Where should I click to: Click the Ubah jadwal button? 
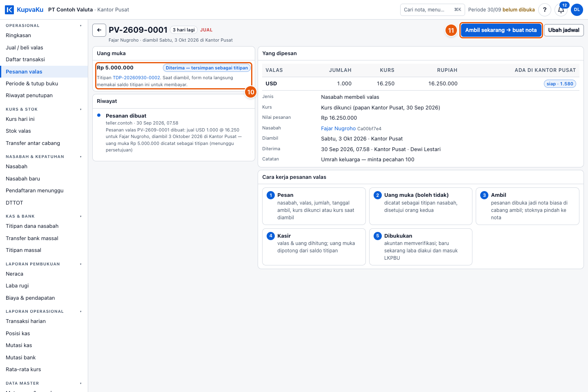point(563,30)
